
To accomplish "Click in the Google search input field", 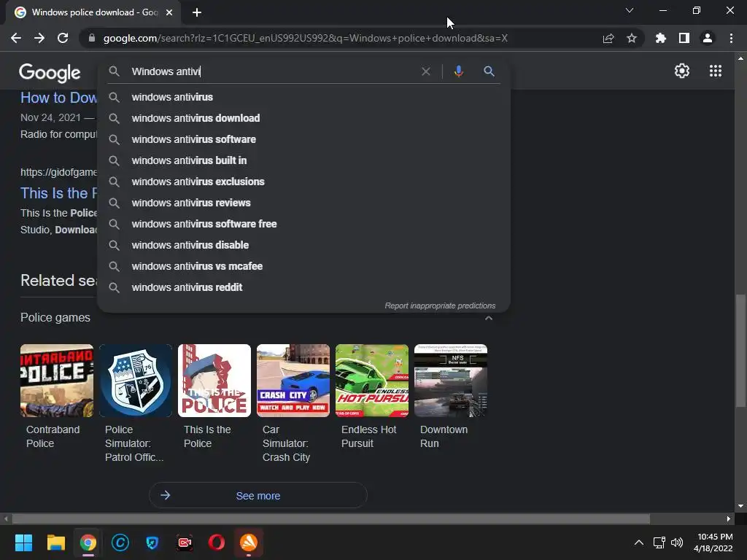I will coord(271,71).
